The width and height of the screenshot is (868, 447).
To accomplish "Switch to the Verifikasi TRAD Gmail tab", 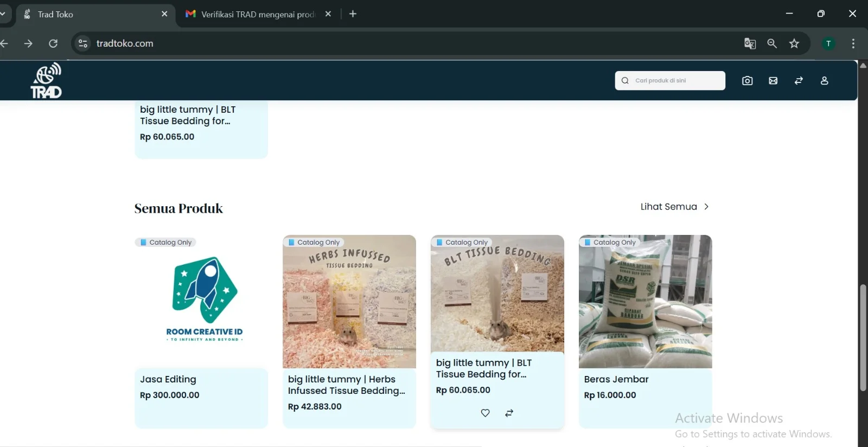I will coord(259,14).
